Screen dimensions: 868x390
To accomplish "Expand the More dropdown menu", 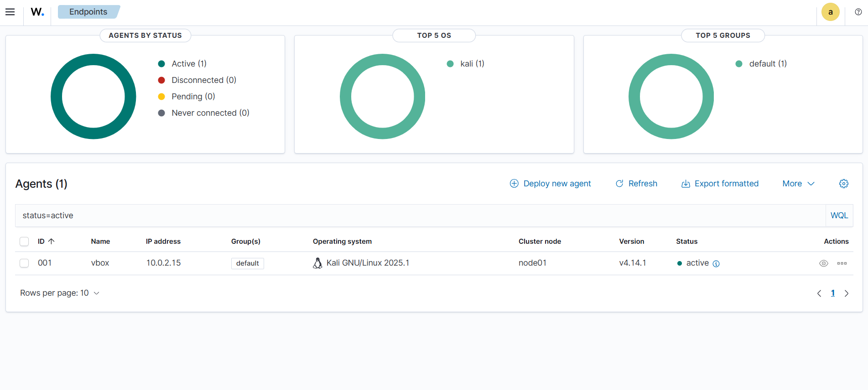I will click(x=798, y=184).
